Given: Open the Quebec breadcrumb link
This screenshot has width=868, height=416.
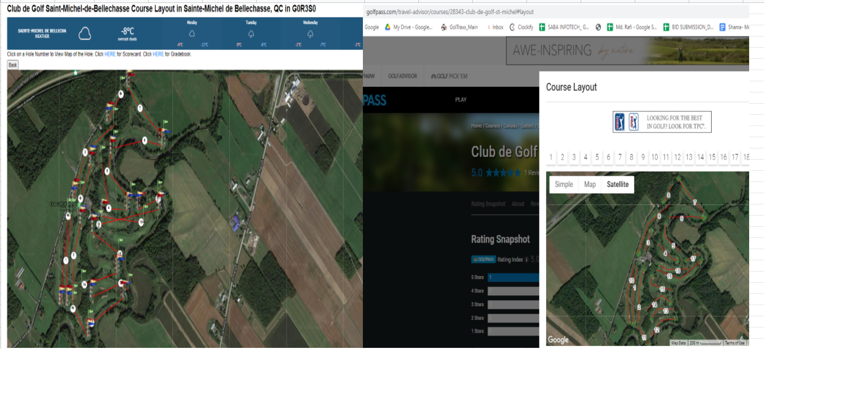Looking at the screenshot, I should [x=527, y=126].
